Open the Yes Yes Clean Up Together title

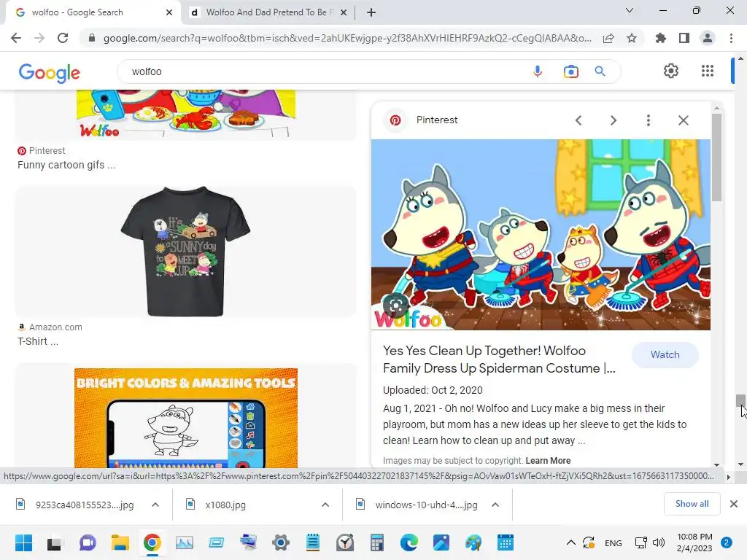[x=499, y=359]
